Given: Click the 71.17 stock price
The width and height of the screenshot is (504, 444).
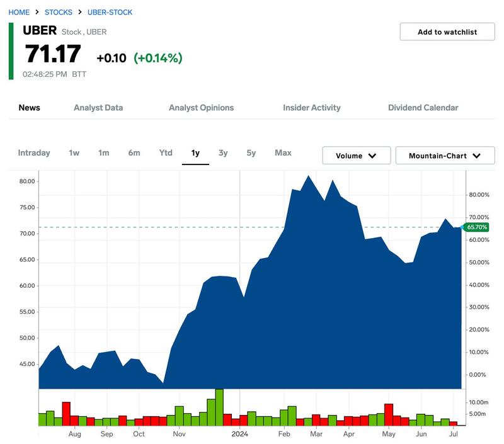Looking at the screenshot, I should pos(53,54).
